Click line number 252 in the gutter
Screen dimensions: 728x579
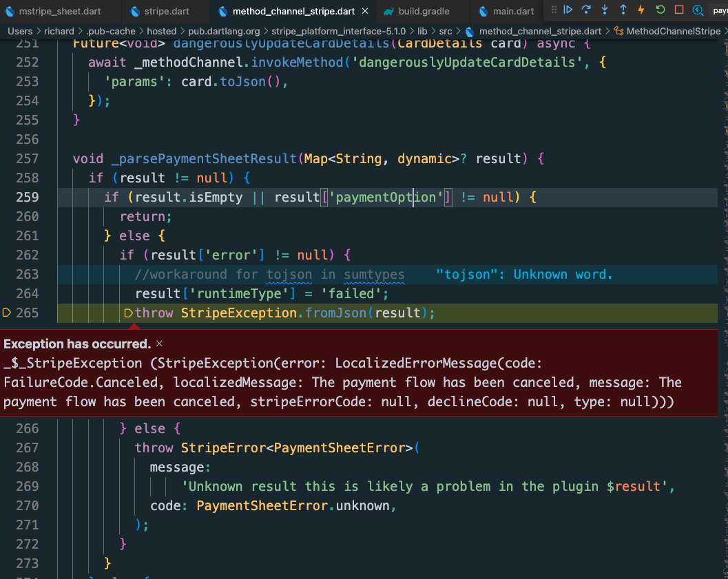pyautogui.click(x=28, y=62)
